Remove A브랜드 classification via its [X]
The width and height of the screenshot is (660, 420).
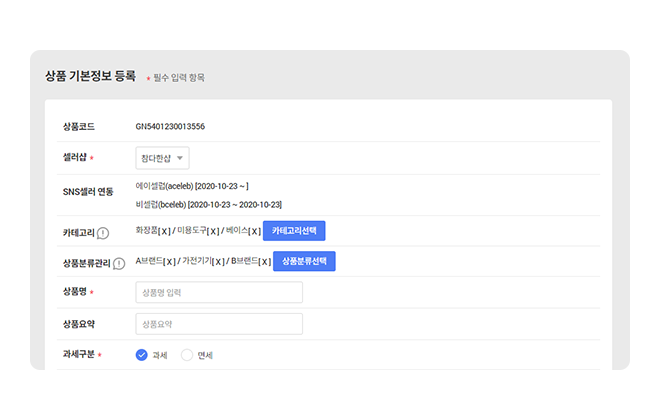(169, 262)
